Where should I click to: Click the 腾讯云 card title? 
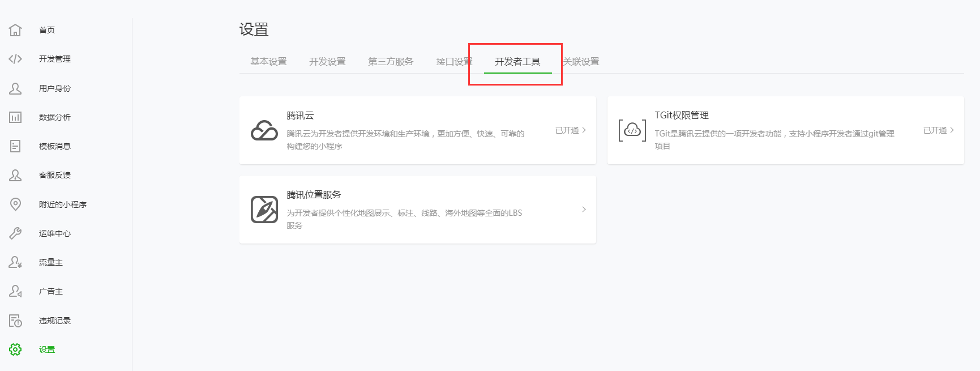(x=300, y=116)
